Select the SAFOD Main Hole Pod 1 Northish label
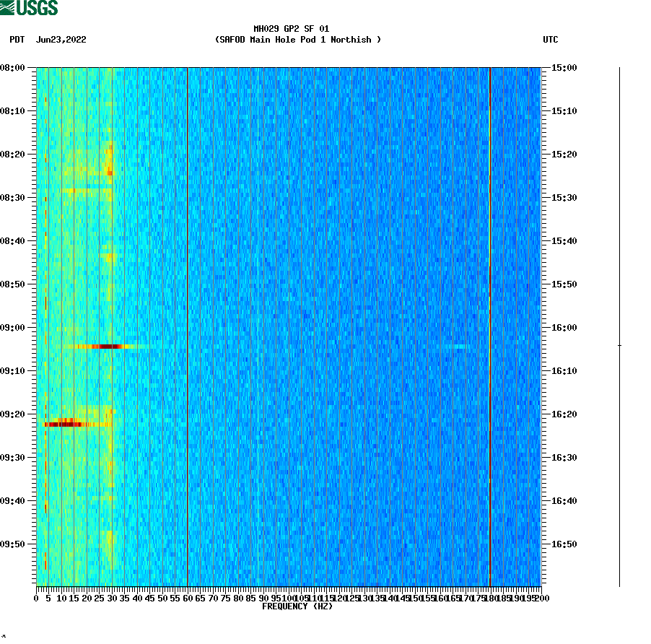This screenshot has width=651, height=644. coord(298,40)
